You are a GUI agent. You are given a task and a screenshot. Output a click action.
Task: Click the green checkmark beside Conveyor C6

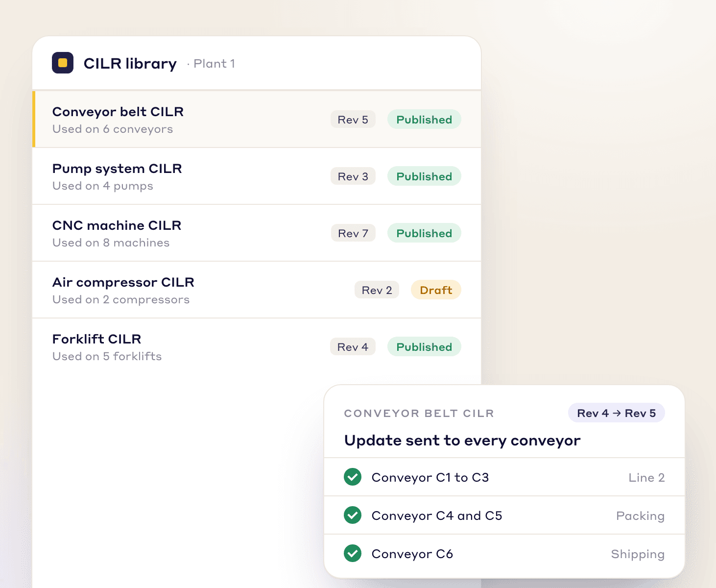click(x=353, y=553)
